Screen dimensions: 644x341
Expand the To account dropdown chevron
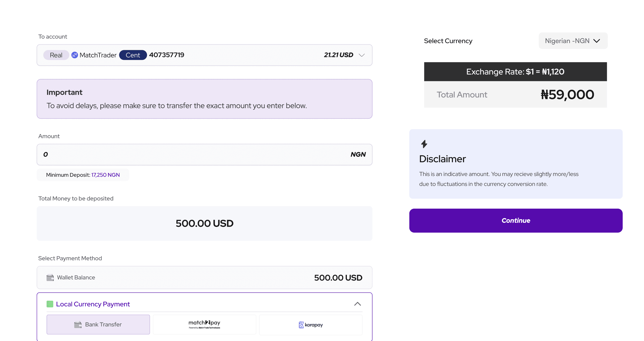pos(362,55)
